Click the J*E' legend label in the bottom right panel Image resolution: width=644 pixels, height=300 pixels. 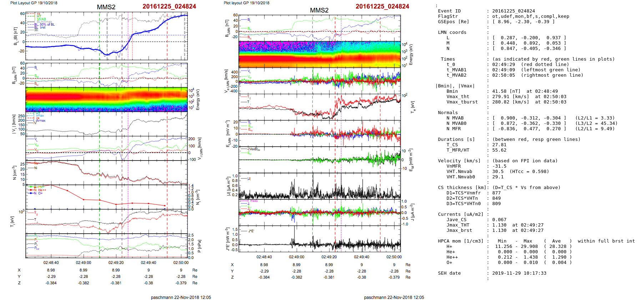tap(251, 231)
